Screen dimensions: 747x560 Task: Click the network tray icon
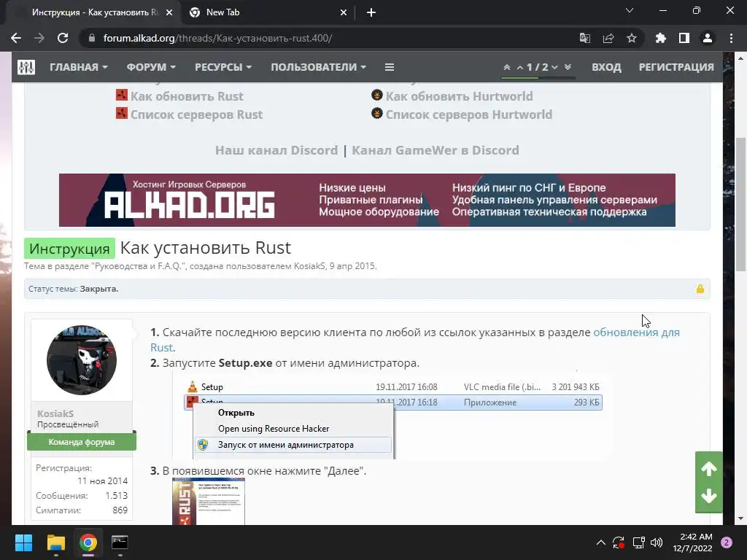click(x=638, y=542)
